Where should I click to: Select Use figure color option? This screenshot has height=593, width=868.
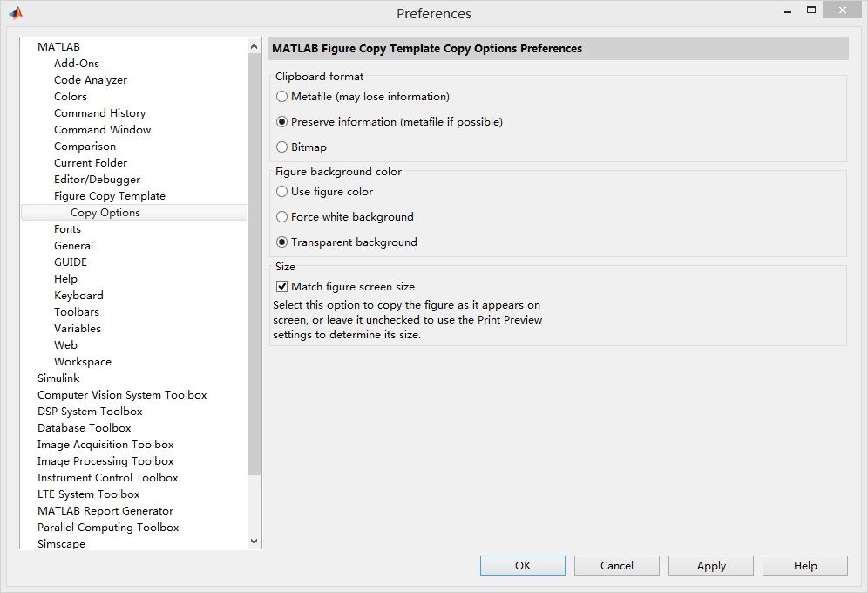coord(281,191)
